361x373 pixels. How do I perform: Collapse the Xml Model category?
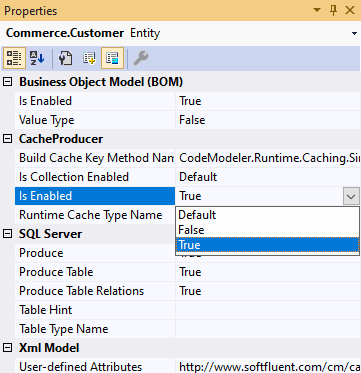[7, 348]
